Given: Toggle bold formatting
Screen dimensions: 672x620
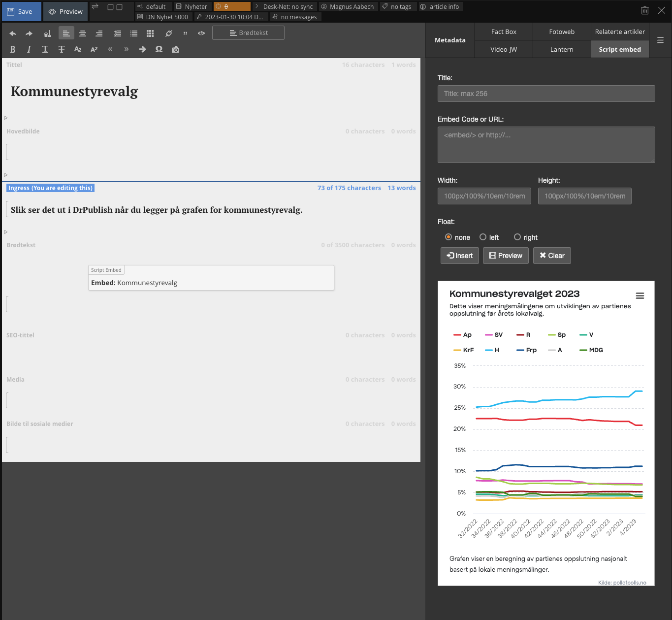Looking at the screenshot, I should [13, 49].
